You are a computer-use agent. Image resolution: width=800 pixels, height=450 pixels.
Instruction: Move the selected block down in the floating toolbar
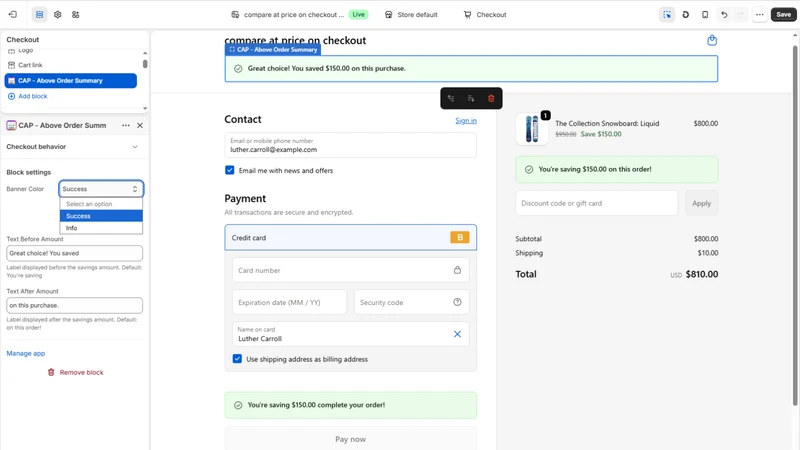click(471, 98)
